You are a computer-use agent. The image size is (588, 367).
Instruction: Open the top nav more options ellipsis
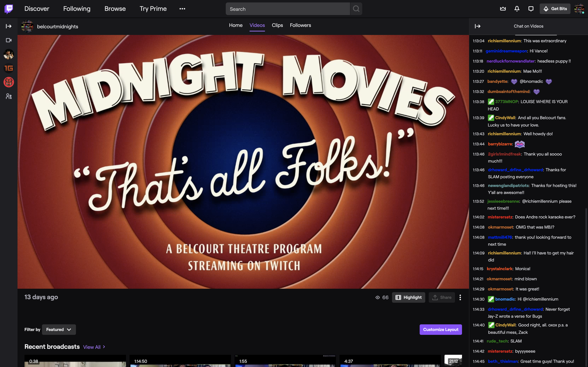182,9
